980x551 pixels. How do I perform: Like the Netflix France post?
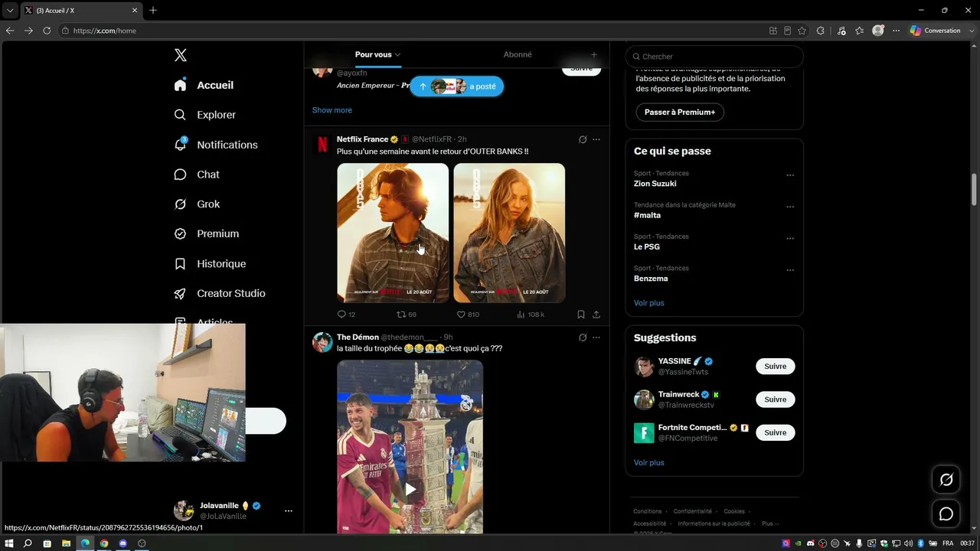(x=467, y=315)
